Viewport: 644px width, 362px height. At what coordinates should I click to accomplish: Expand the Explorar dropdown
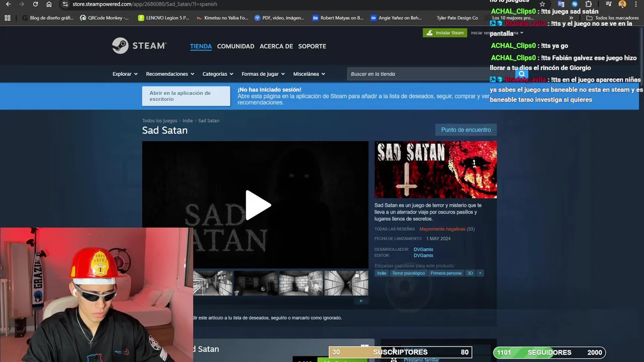pyautogui.click(x=125, y=74)
